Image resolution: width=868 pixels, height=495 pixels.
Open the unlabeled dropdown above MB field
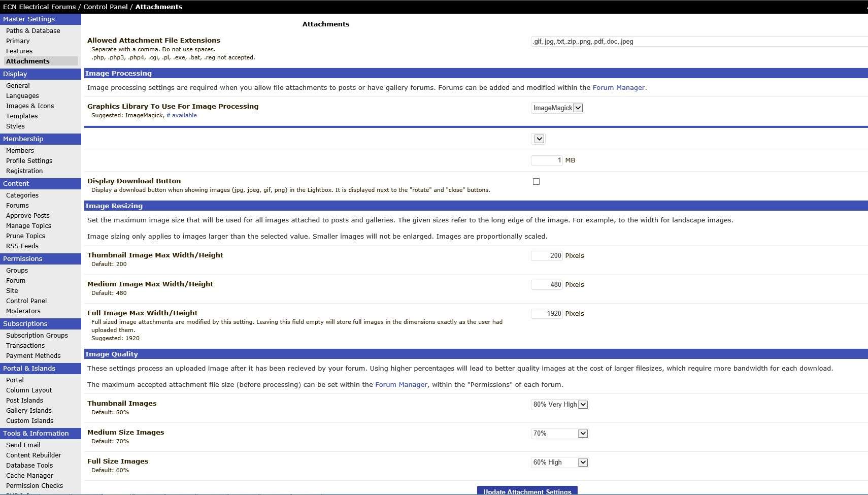538,139
